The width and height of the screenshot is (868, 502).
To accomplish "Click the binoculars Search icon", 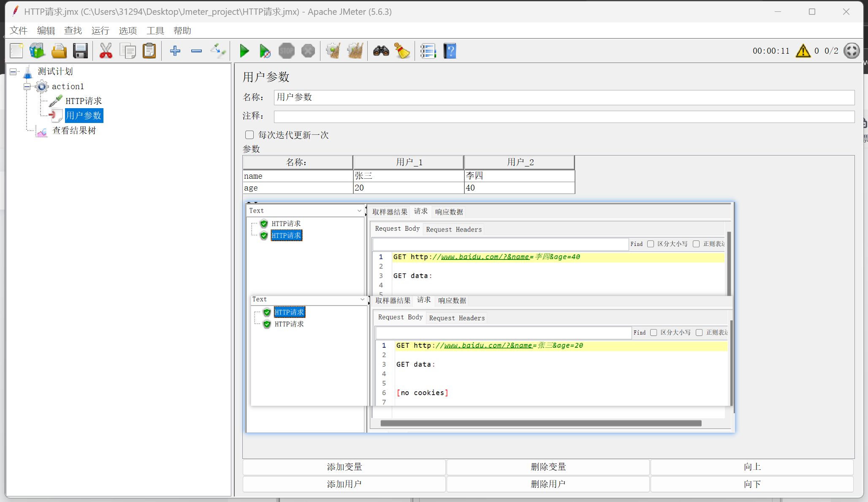I will click(381, 51).
